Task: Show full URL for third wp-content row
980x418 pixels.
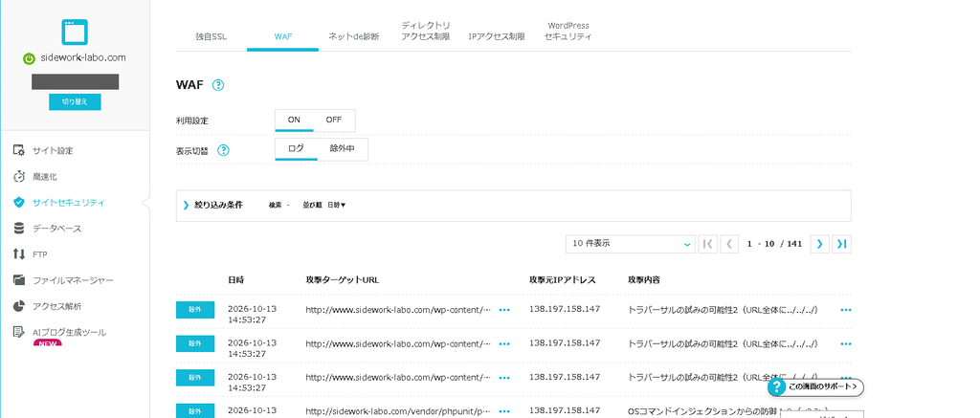Action: pos(504,378)
